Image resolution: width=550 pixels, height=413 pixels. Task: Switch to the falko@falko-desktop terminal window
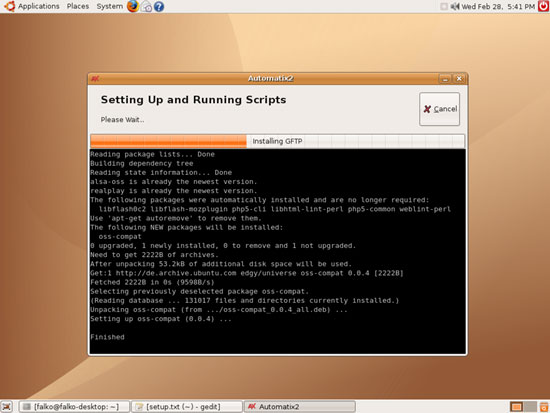click(74, 407)
